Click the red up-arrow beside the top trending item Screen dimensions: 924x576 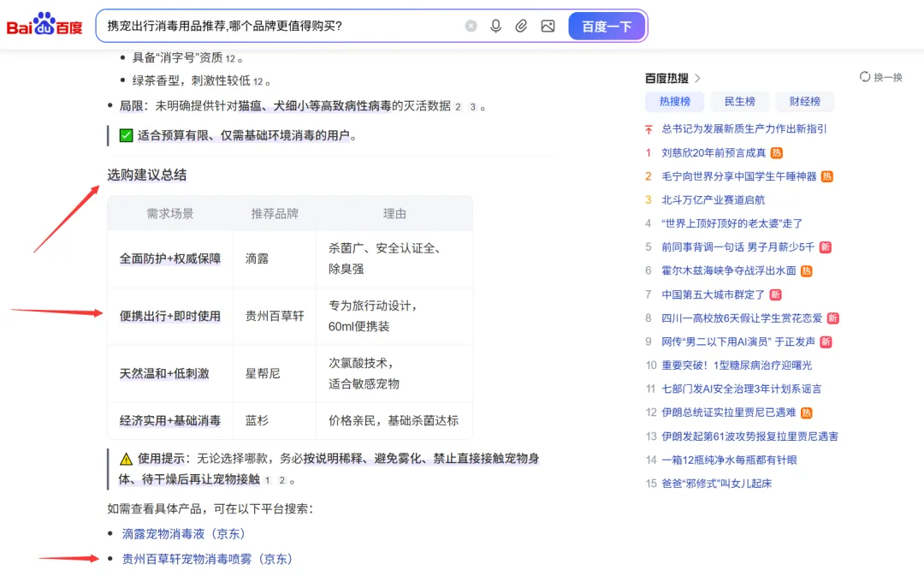pos(648,129)
